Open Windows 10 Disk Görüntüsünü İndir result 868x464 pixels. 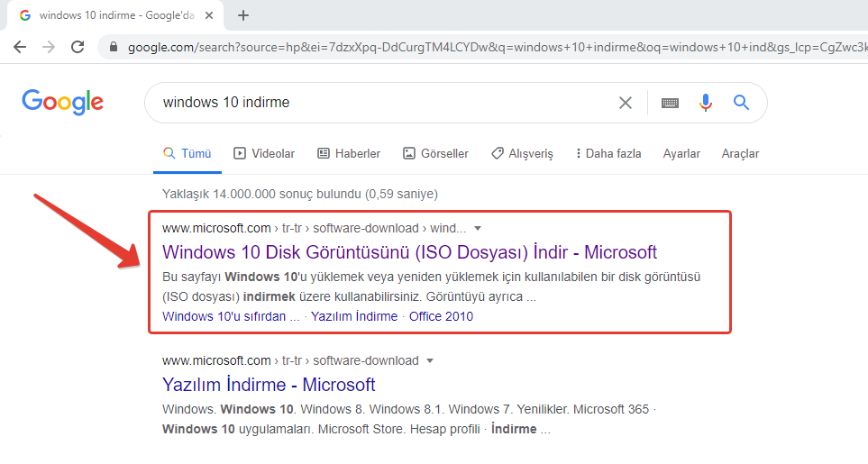409,252
